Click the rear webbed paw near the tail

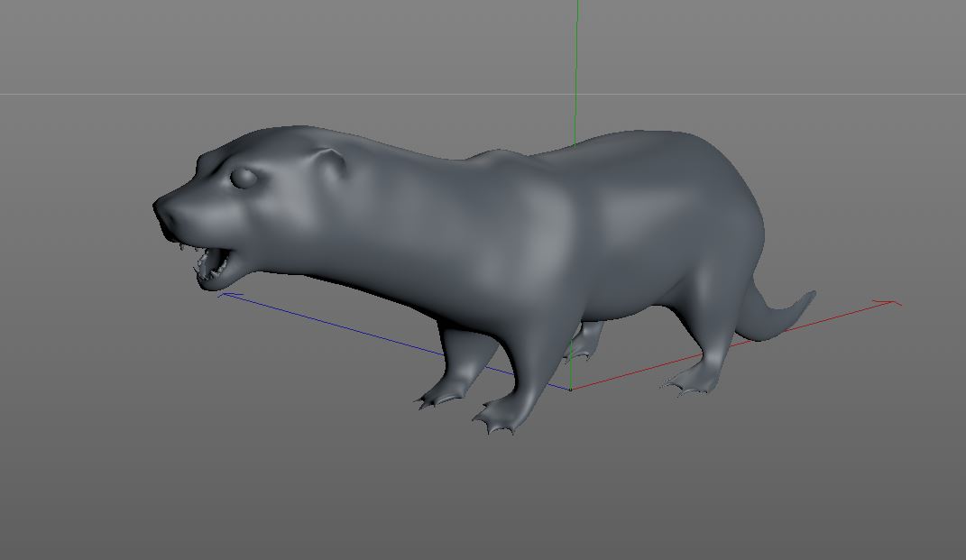690,382
